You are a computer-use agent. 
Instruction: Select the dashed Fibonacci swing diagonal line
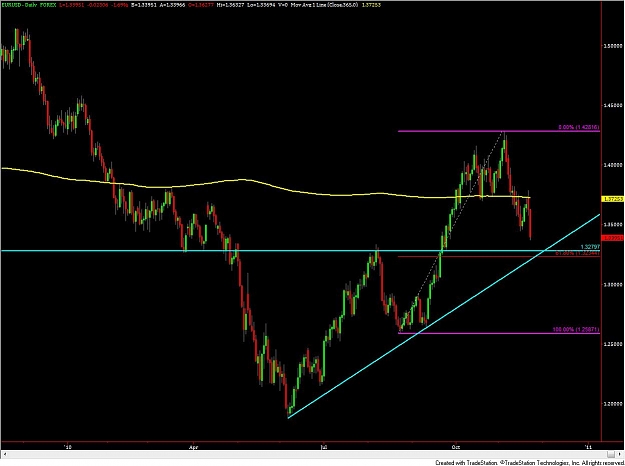tap(451, 231)
